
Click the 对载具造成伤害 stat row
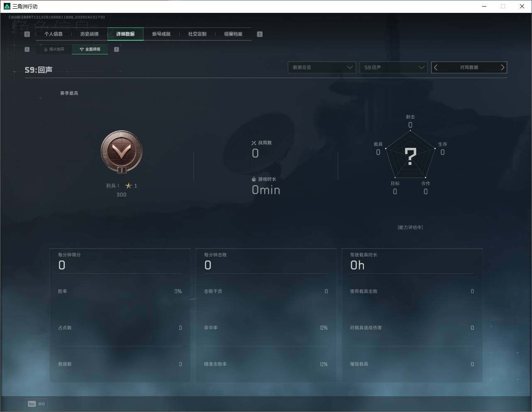[x=412, y=328]
